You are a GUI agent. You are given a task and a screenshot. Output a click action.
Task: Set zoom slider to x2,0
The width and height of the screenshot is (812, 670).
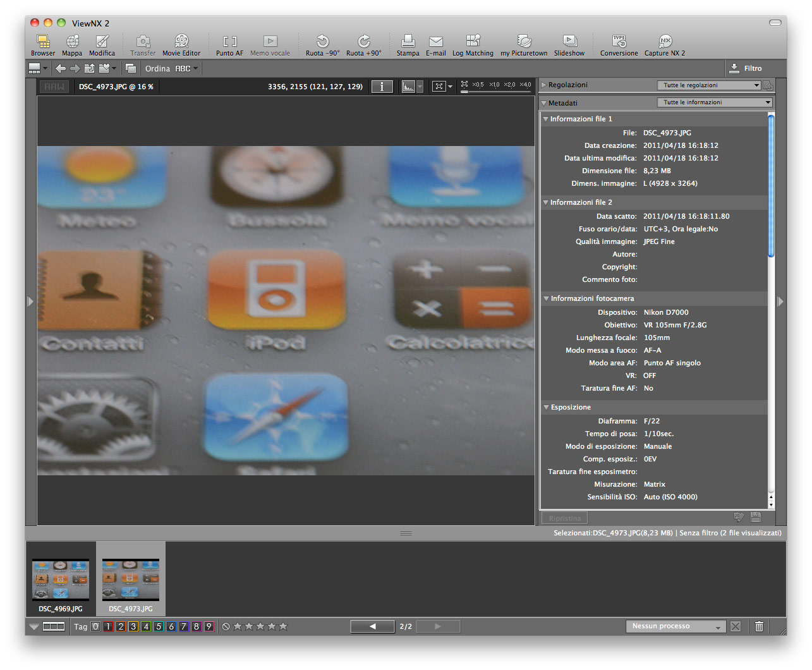[509, 85]
